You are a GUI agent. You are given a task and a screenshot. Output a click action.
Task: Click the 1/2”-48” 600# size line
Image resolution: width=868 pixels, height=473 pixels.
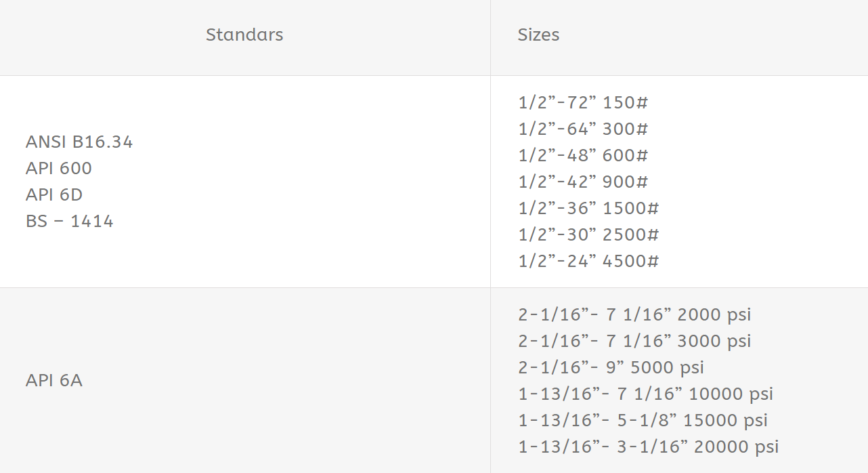[583, 155]
